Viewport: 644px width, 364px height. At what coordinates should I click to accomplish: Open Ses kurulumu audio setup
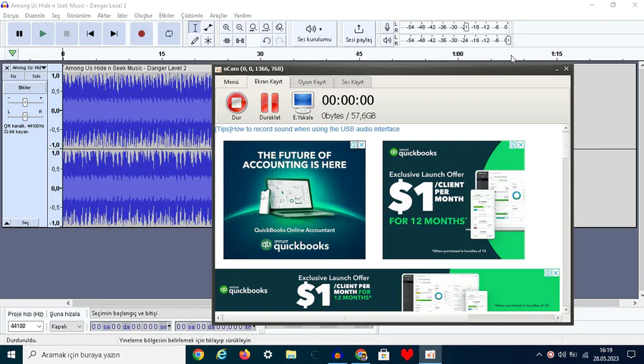coord(314,34)
